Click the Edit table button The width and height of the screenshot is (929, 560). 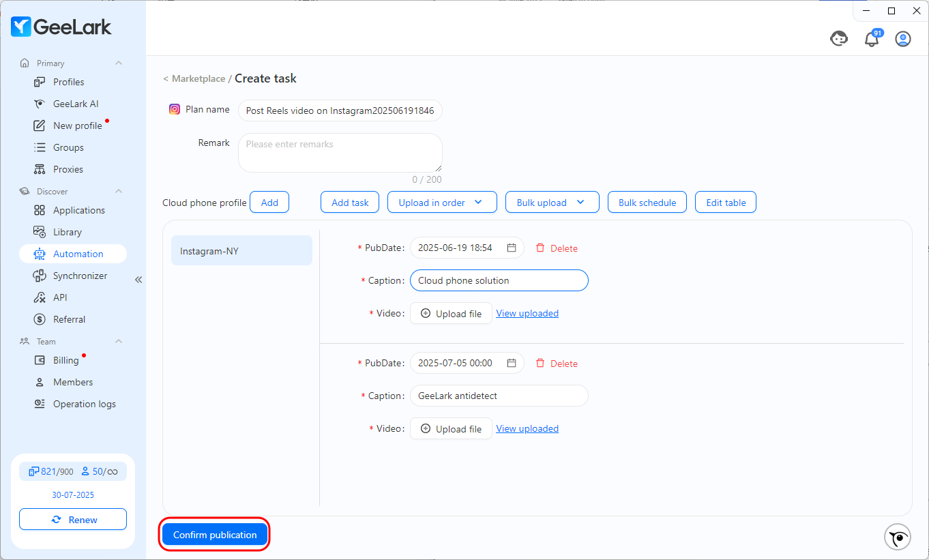tap(726, 203)
